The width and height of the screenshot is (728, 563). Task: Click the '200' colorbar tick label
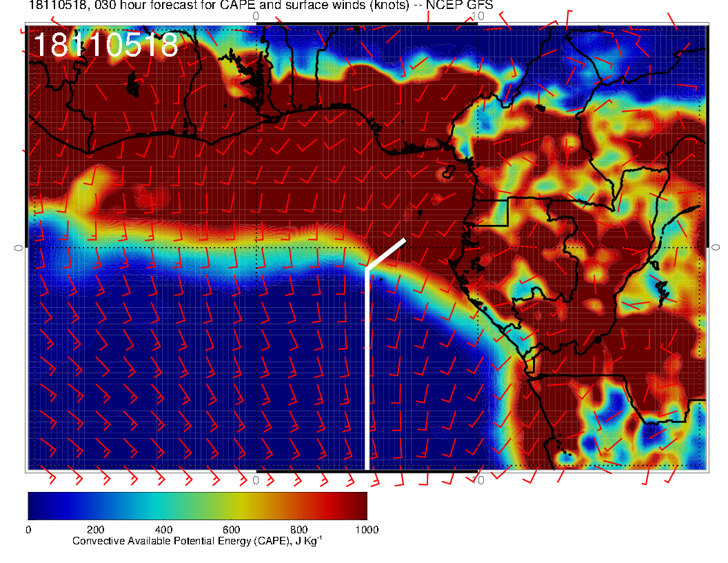[x=96, y=530]
